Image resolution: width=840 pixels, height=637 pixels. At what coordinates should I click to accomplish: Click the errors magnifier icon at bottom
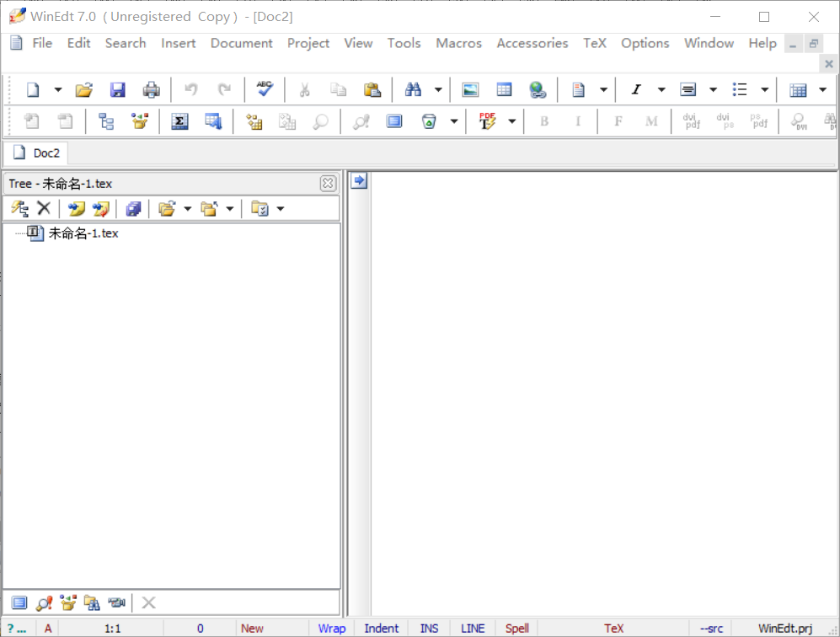coord(44,602)
